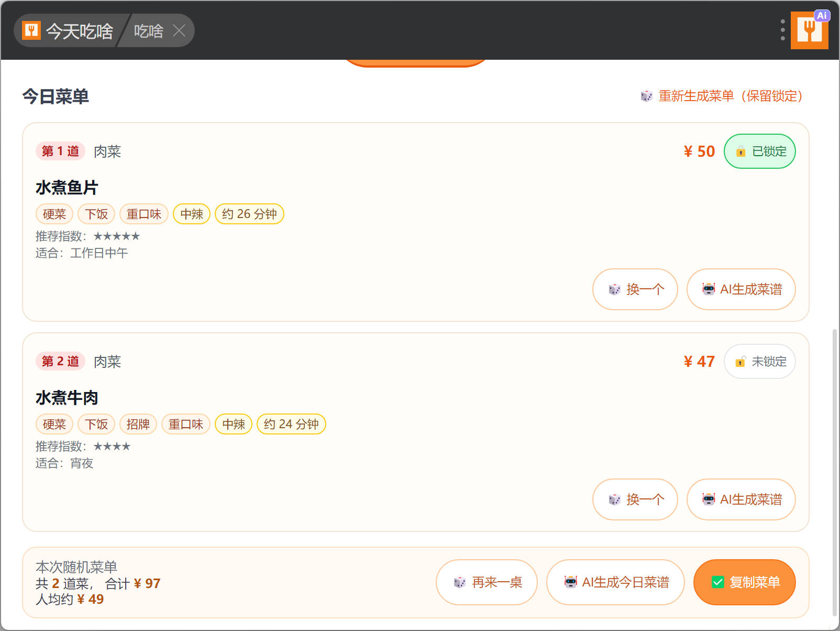This screenshot has width=840, height=631.
Task: Click the partially hidden orange button at top
Action: coord(415,63)
